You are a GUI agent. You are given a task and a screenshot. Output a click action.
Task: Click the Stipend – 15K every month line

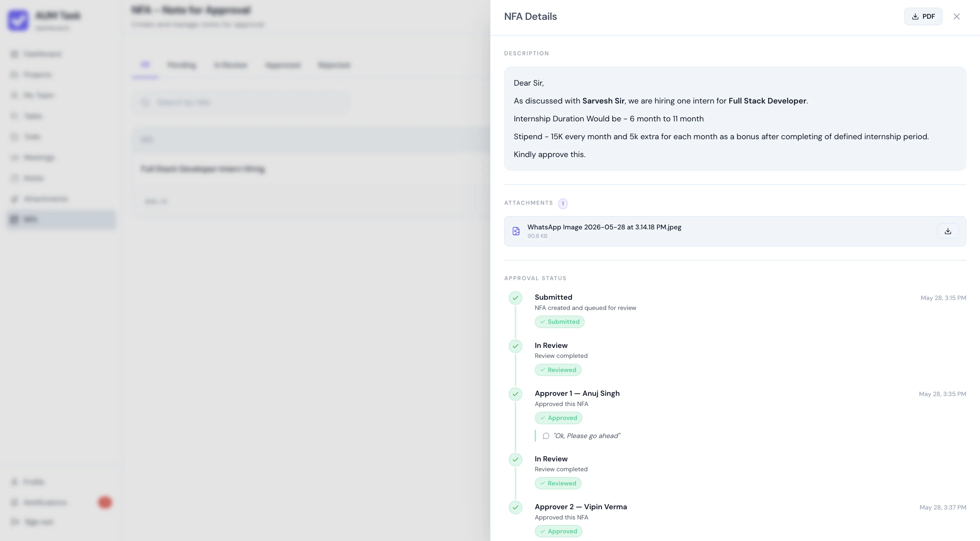tap(721, 137)
